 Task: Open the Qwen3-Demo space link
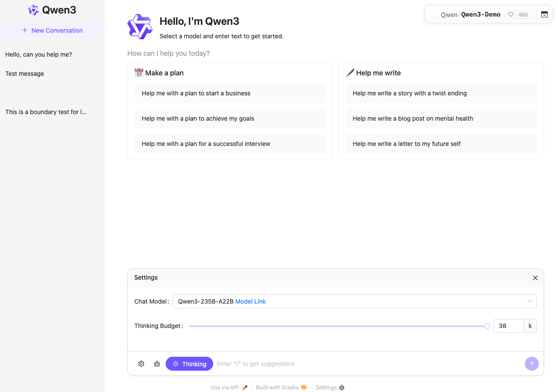click(x=481, y=14)
